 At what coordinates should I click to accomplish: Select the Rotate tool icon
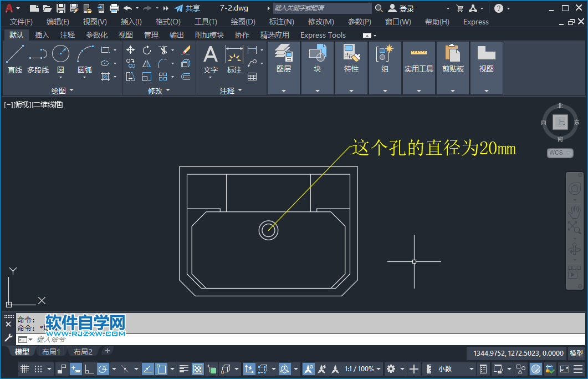(147, 50)
